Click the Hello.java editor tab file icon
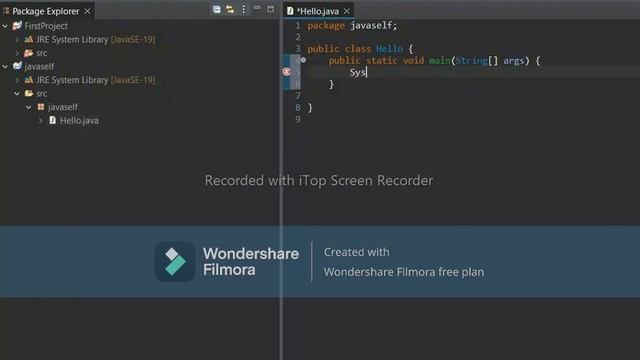Image resolution: width=640 pixels, height=360 pixels. pos(290,11)
